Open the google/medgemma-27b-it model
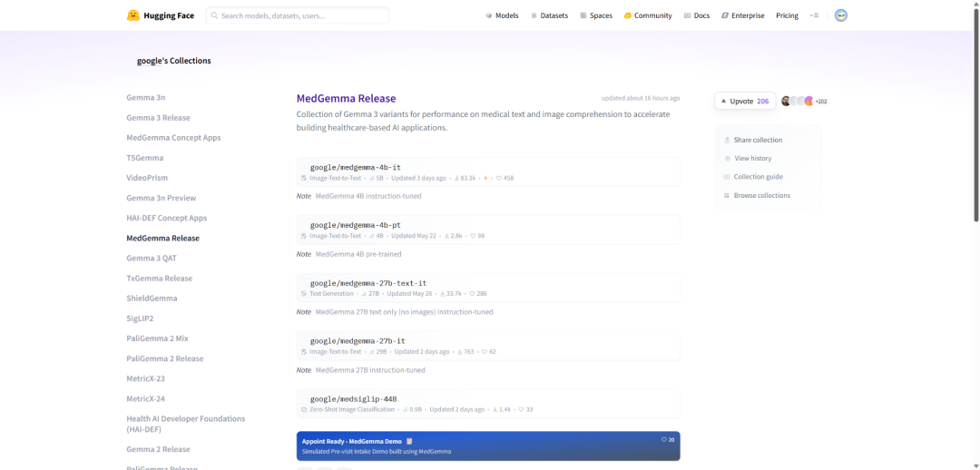Image resolution: width=980 pixels, height=470 pixels. point(358,341)
